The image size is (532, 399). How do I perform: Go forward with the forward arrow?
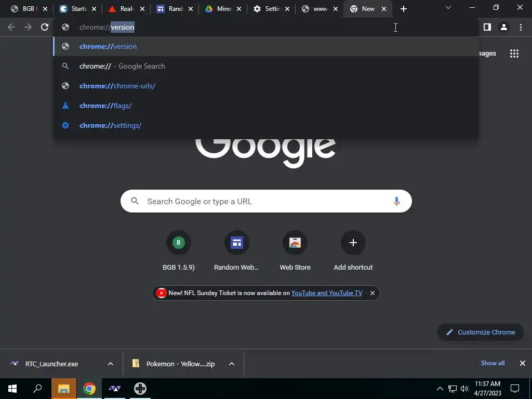pyautogui.click(x=28, y=27)
